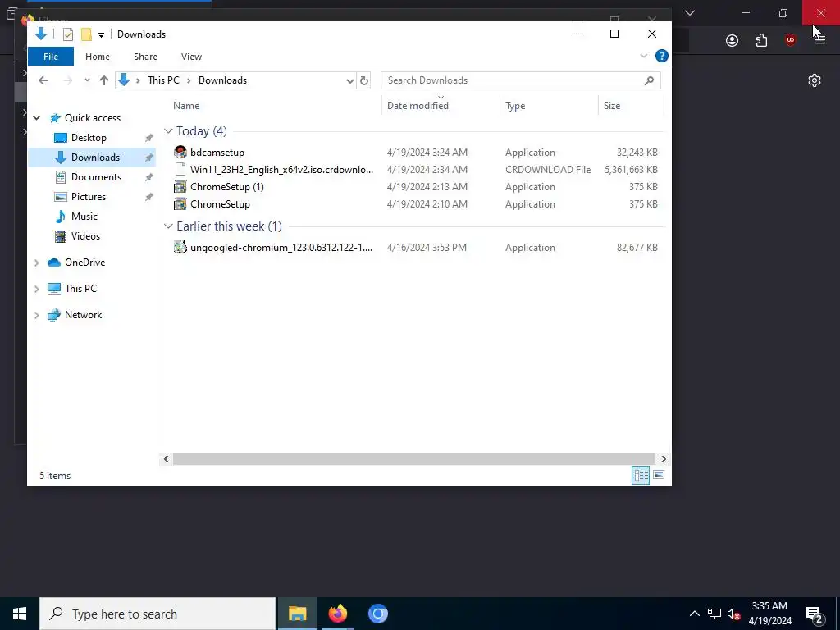Refresh the Downloads folder view
Viewport: 840px width, 630px height.
[364, 80]
